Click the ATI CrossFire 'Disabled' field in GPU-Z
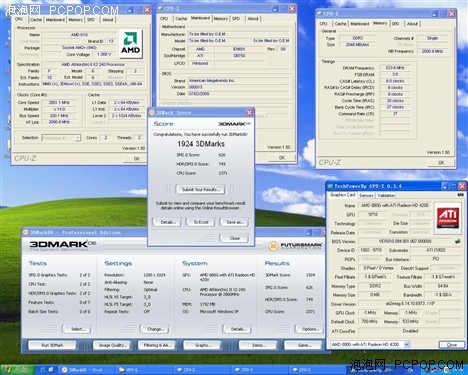Image resolution: width=468 pixels, height=375 pixels. click(x=410, y=331)
